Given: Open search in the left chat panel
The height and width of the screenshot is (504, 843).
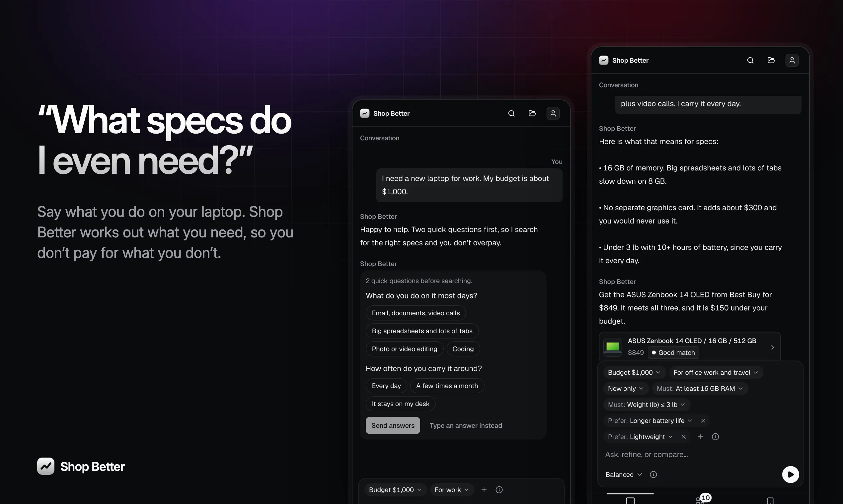Looking at the screenshot, I should point(511,113).
